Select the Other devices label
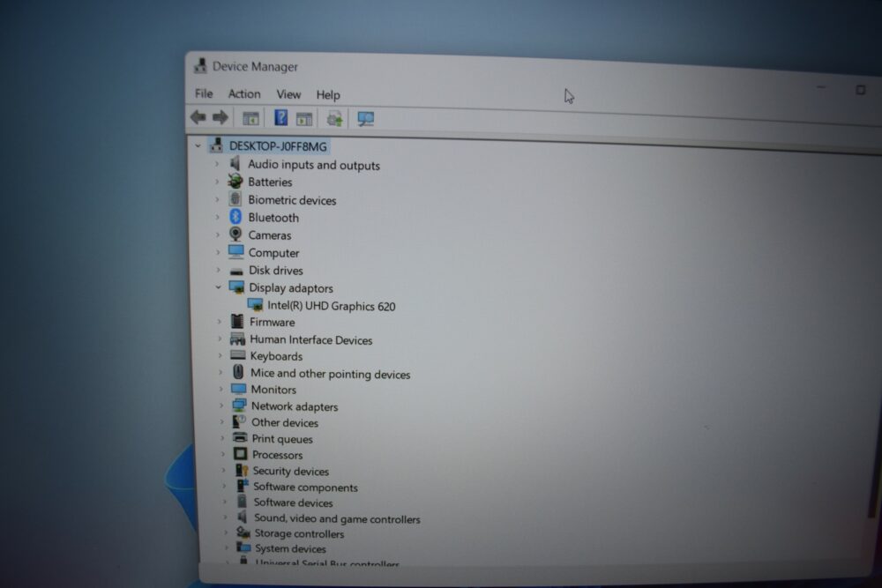 point(285,423)
